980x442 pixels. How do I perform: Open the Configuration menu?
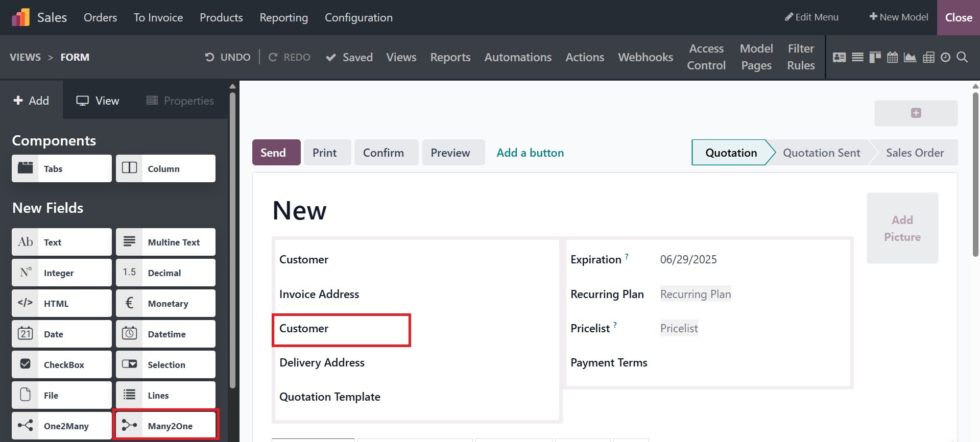(358, 17)
